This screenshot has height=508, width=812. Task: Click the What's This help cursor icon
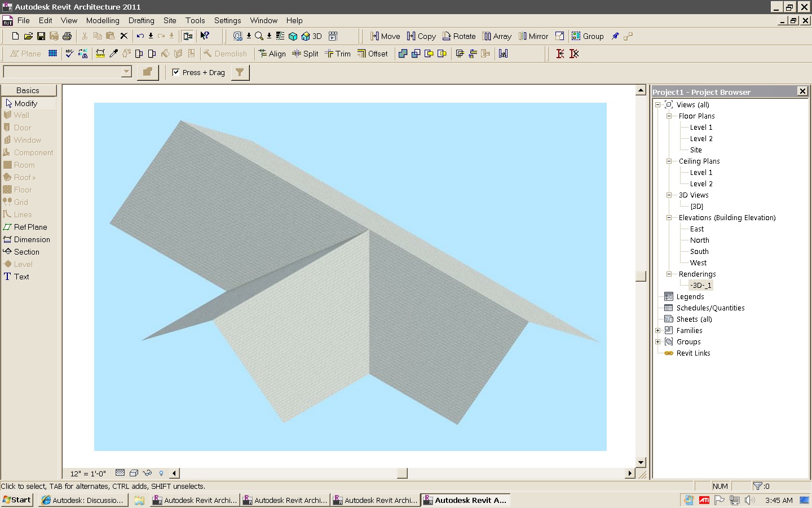205,36
